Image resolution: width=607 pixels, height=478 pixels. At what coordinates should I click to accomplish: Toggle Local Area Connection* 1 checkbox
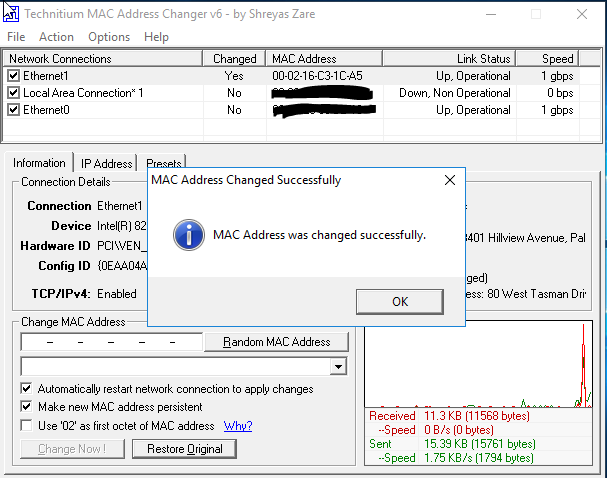14,93
